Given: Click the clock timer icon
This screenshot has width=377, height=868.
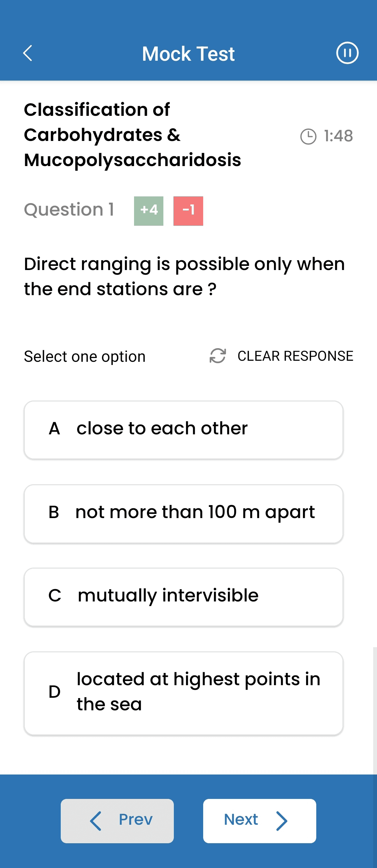Looking at the screenshot, I should tap(308, 136).
